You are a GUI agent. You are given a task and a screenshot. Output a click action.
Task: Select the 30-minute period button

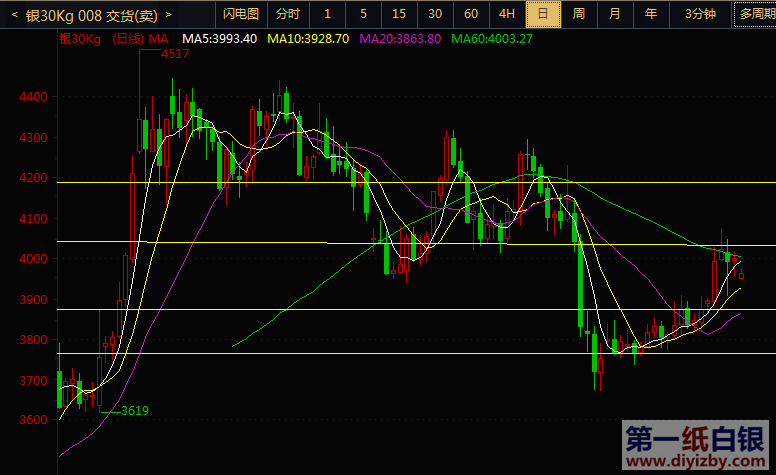click(x=435, y=14)
